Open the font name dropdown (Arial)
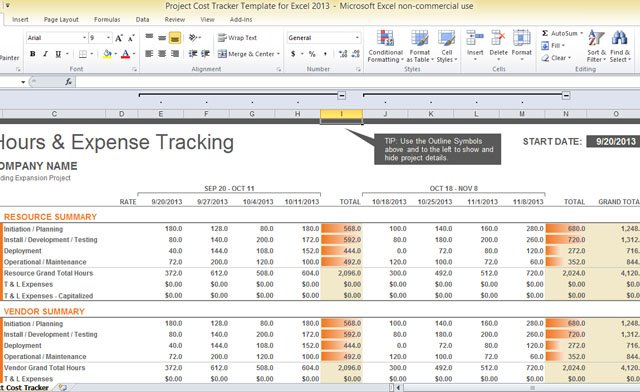The width and height of the screenshot is (640, 392). tap(84, 38)
